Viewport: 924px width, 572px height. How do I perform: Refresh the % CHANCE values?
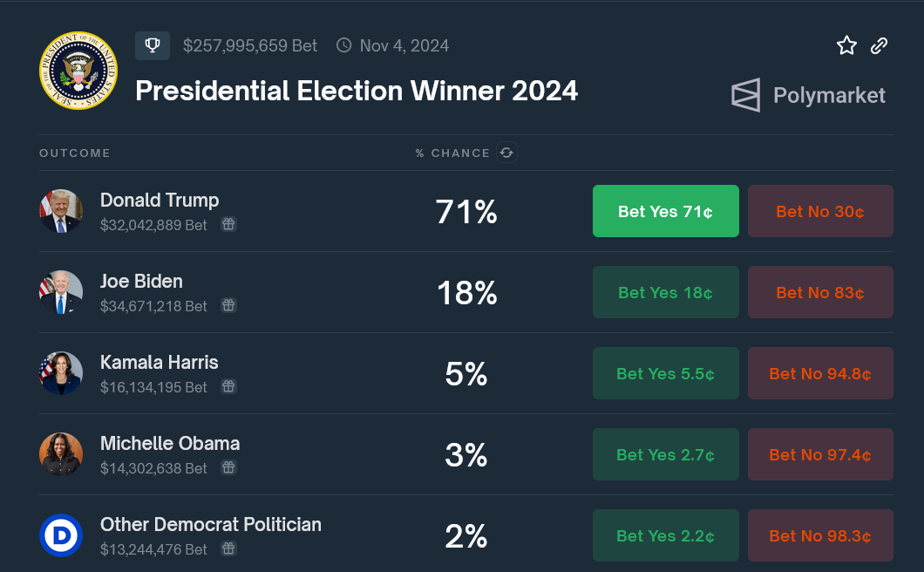coord(506,153)
